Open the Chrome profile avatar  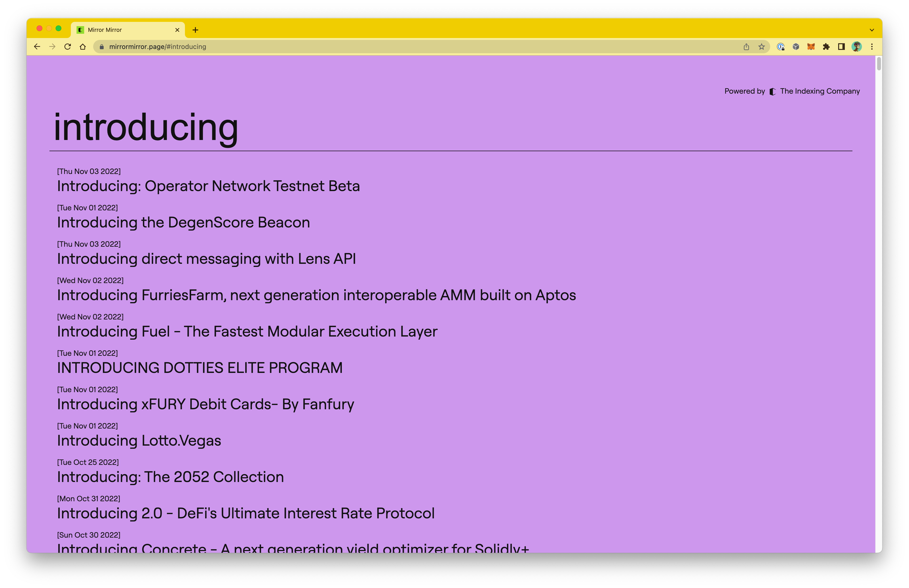pyautogui.click(x=856, y=47)
